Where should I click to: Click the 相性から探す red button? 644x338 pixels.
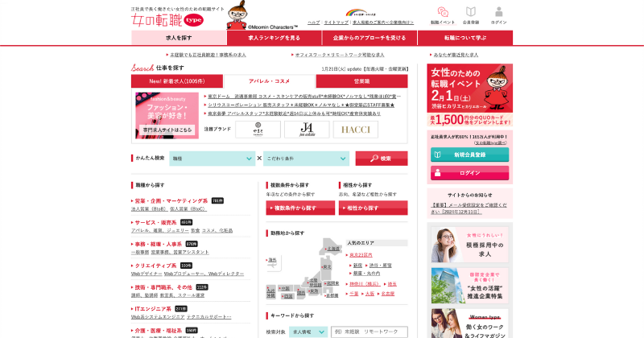pyautogui.click(x=374, y=208)
